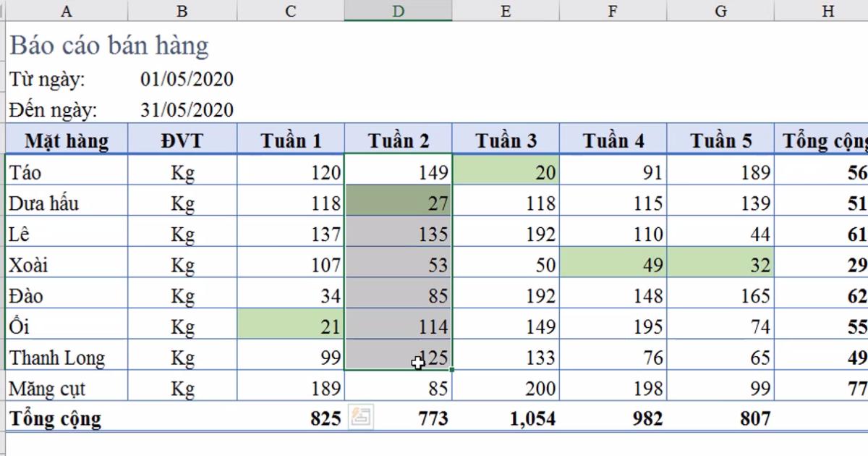This screenshot has height=456, width=868.
Task: Select column E header
Action: [x=506, y=10]
